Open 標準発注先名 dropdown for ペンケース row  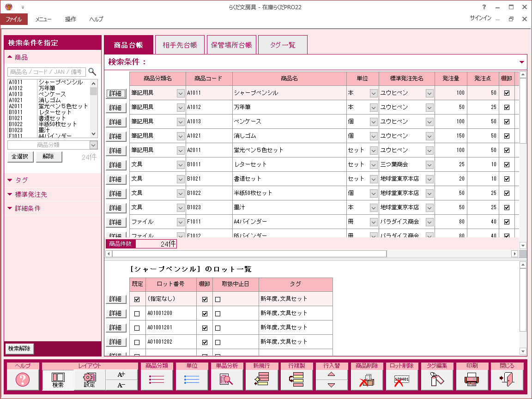(x=429, y=122)
